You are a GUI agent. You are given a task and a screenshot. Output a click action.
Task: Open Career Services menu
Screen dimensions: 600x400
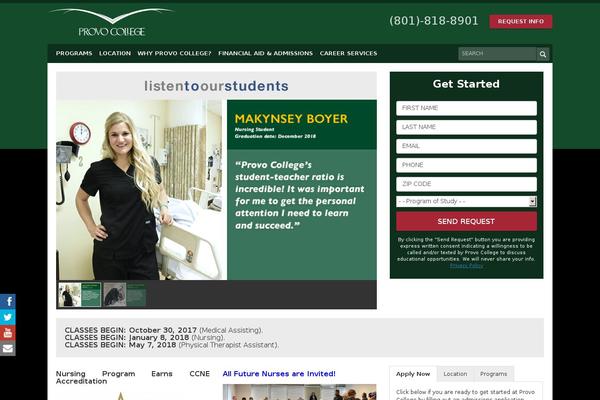click(348, 53)
